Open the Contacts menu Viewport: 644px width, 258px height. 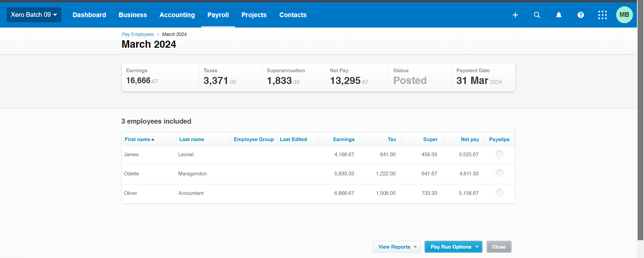(293, 15)
